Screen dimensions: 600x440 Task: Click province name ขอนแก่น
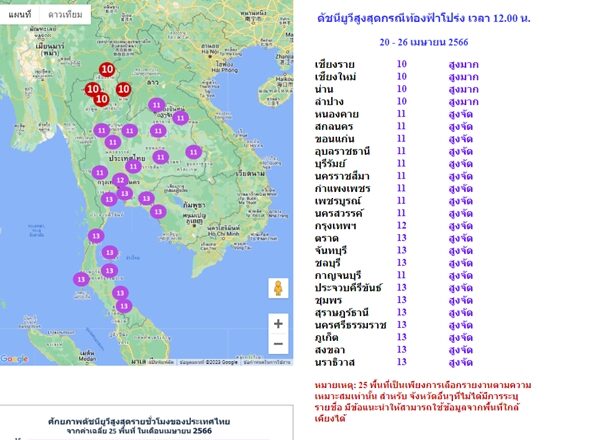(334, 139)
